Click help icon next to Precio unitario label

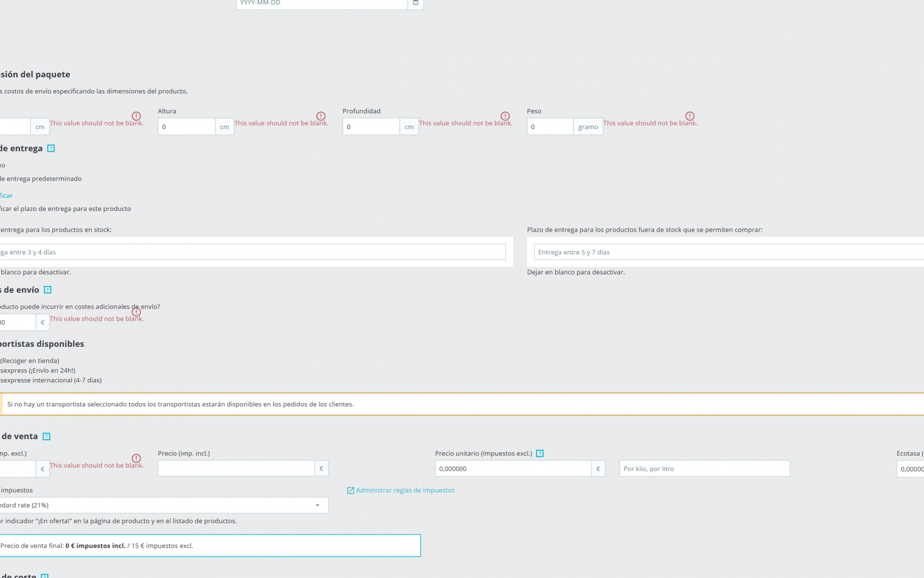point(539,453)
